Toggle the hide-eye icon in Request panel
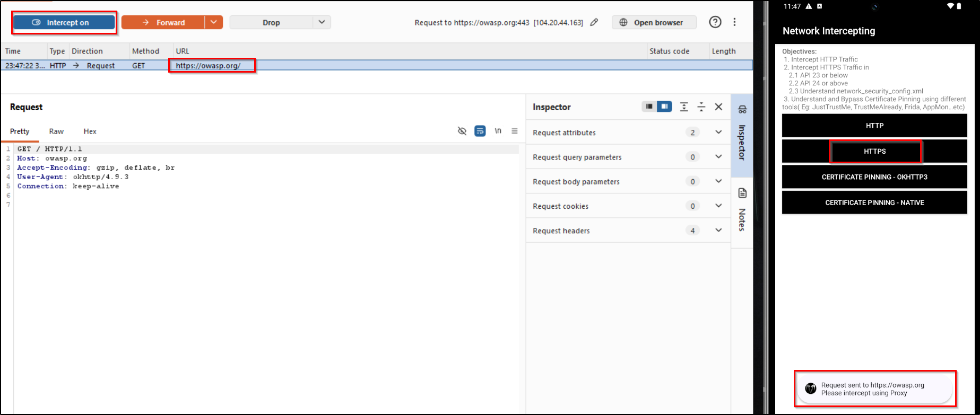The width and height of the screenshot is (980, 415). point(462,131)
